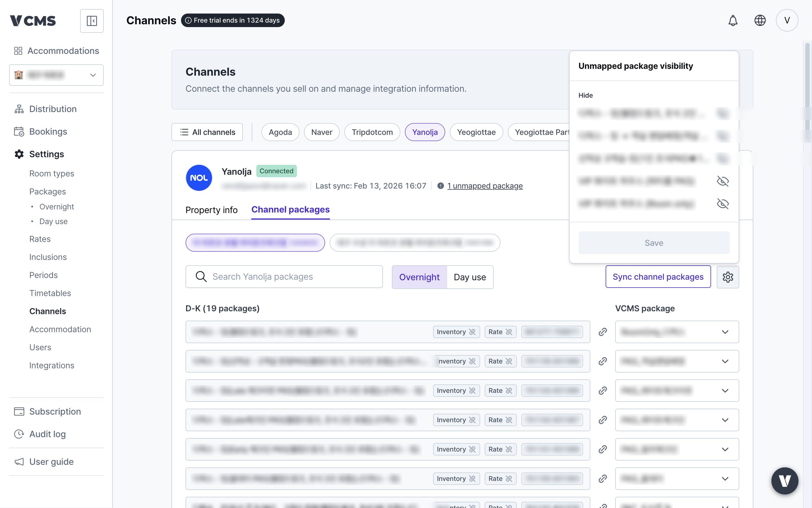
Task: Toggle visibility of fifth package in Hide list
Action: click(723, 203)
